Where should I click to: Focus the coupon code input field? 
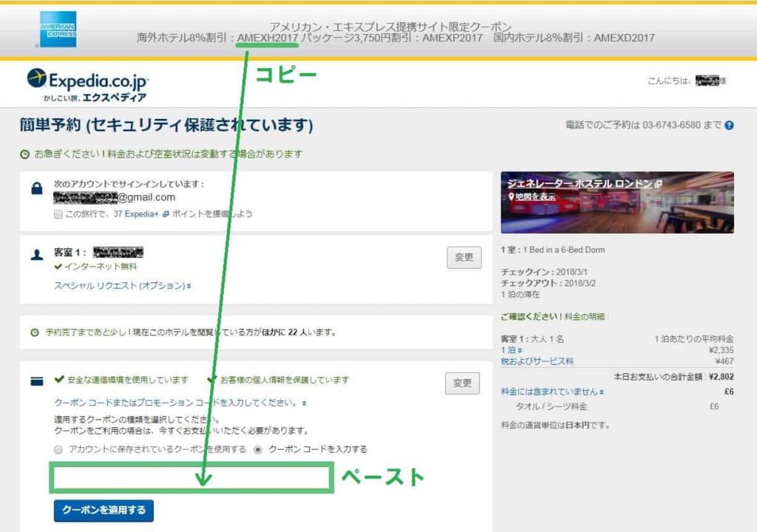click(191, 478)
